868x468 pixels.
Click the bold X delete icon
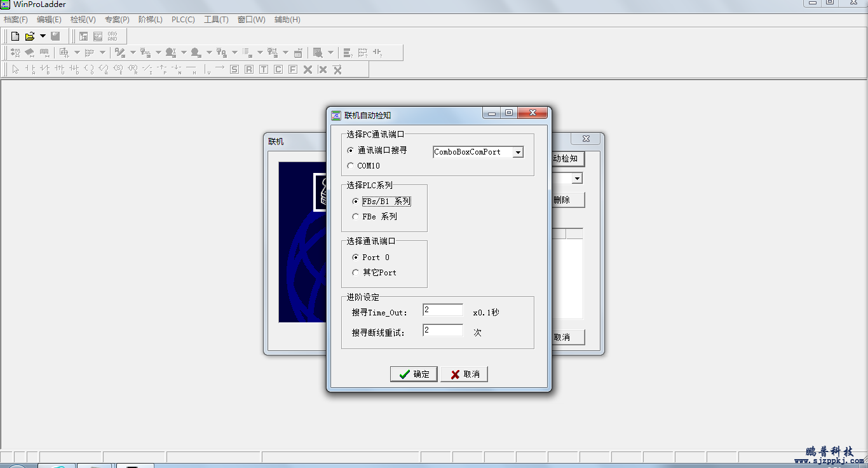point(308,69)
